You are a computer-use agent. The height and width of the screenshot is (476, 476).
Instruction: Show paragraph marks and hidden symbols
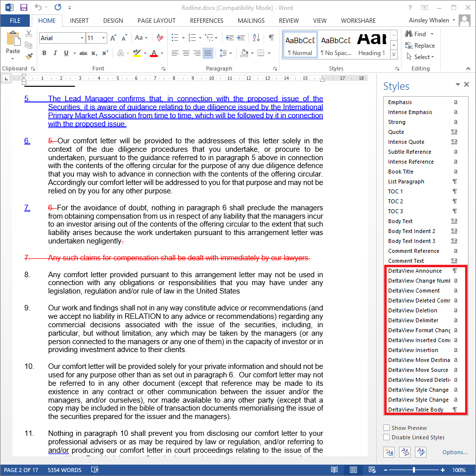272,38
